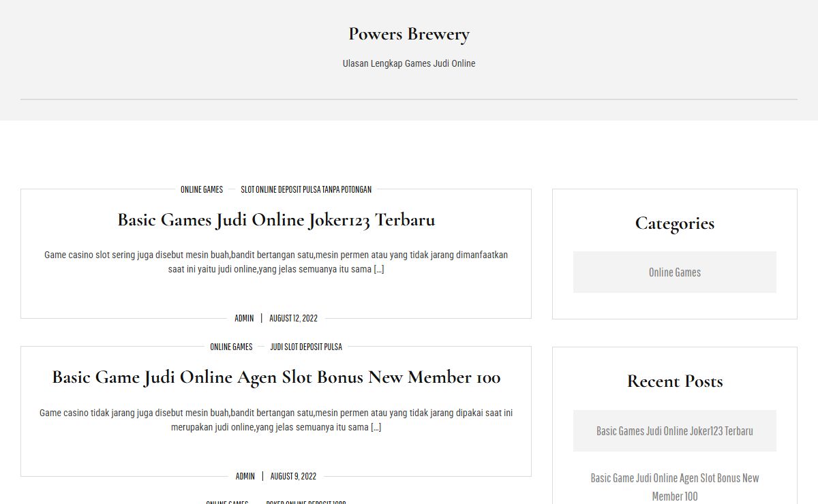Click the Recent Posts widget heading
Screen dimensions: 818x504
coord(674,381)
